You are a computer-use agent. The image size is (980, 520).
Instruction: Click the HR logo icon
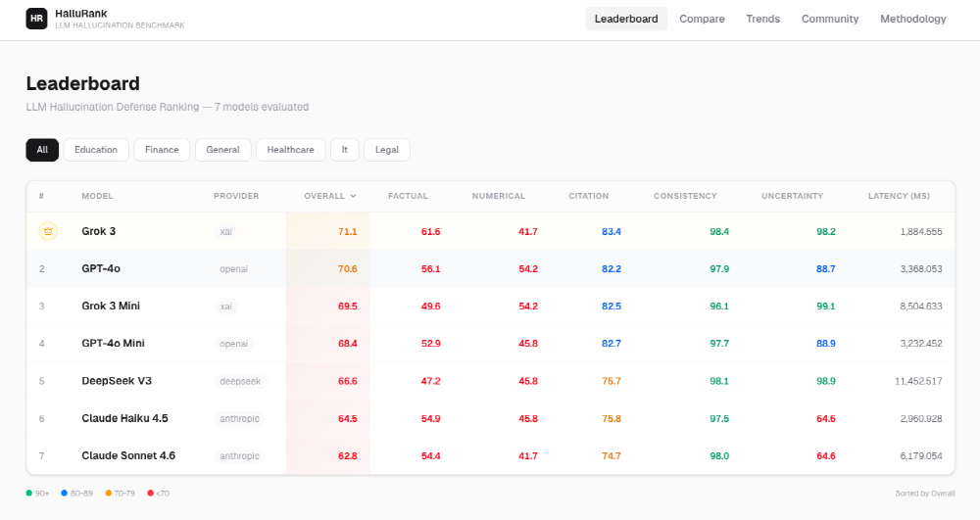[36, 19]
